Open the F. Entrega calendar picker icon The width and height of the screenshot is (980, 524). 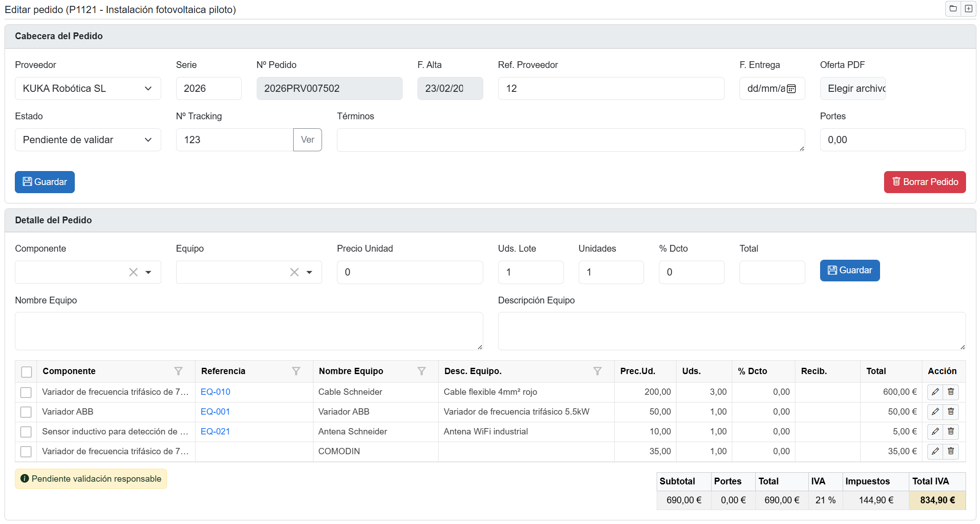click(x=791, y=89)
